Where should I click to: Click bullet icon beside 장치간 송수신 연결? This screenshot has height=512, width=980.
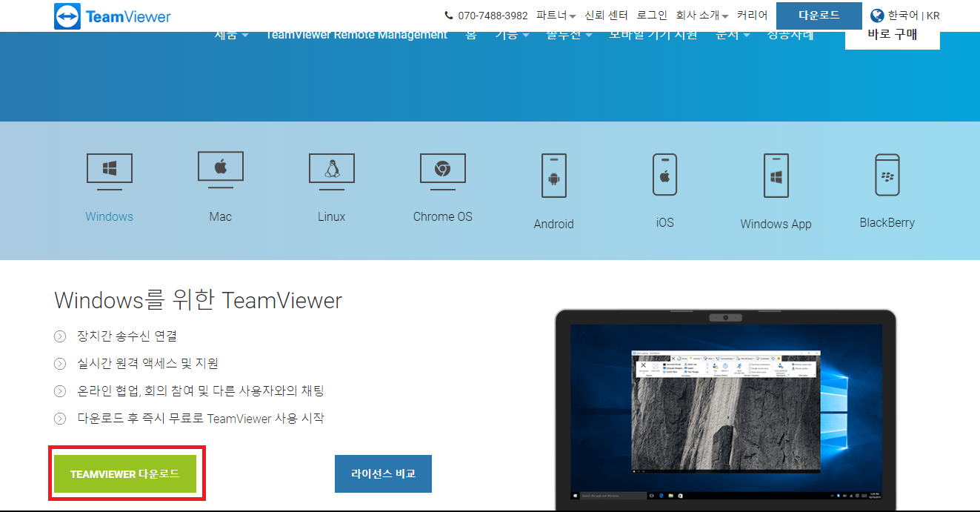pyautogui.click(x=60, y=337)
